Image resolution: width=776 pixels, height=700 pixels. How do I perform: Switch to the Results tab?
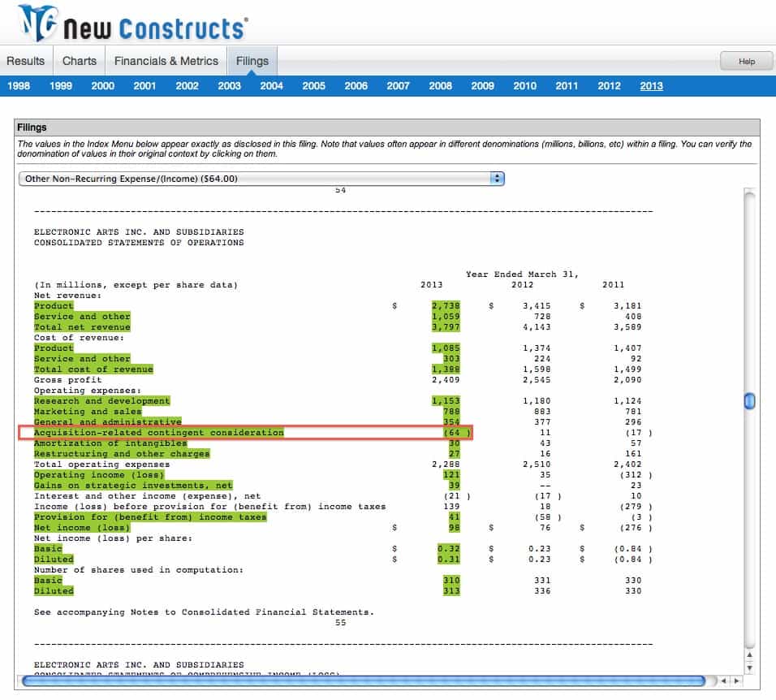coord(26,61)
